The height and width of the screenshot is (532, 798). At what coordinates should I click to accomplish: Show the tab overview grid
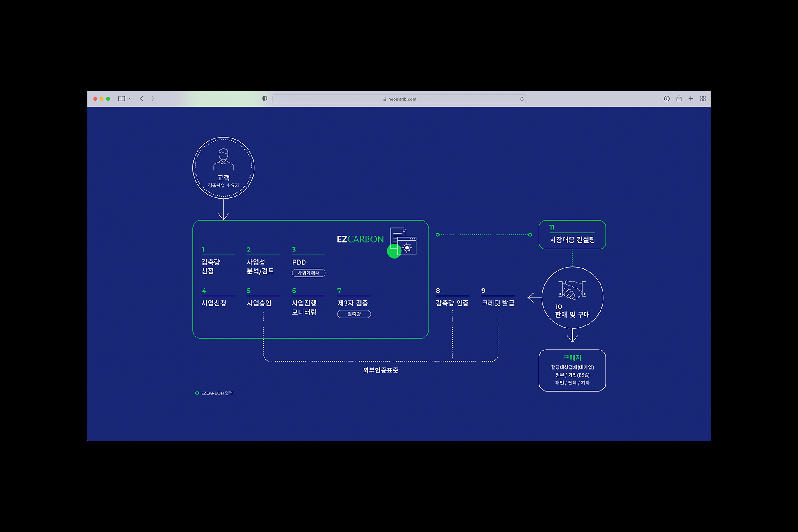point(703,99)
